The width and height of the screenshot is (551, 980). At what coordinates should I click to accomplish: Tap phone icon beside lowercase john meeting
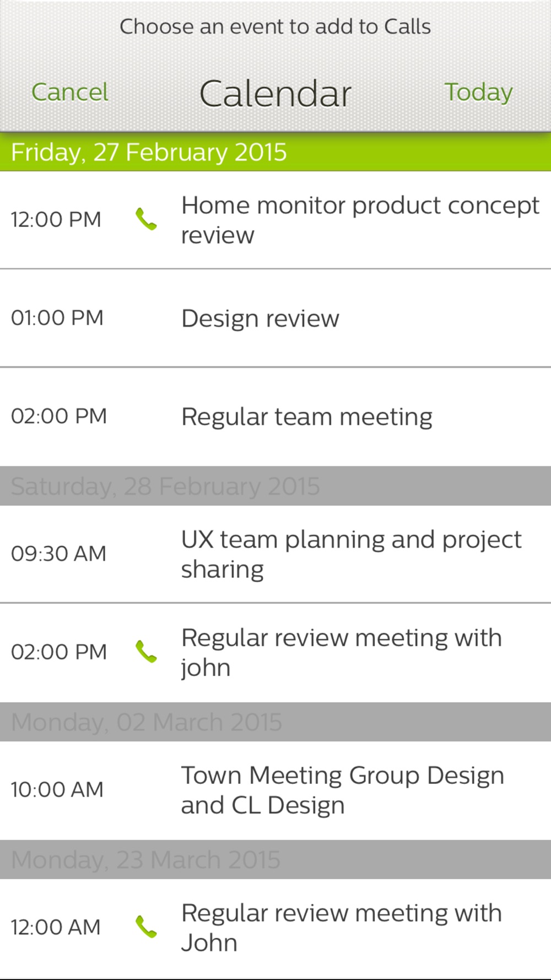[146, 651]
